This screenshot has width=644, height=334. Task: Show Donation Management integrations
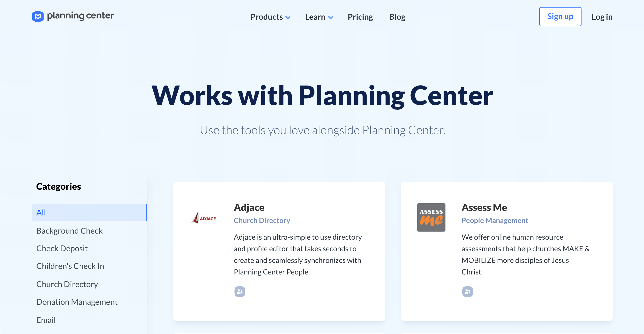pyautogui.click(x=77, y=302)
